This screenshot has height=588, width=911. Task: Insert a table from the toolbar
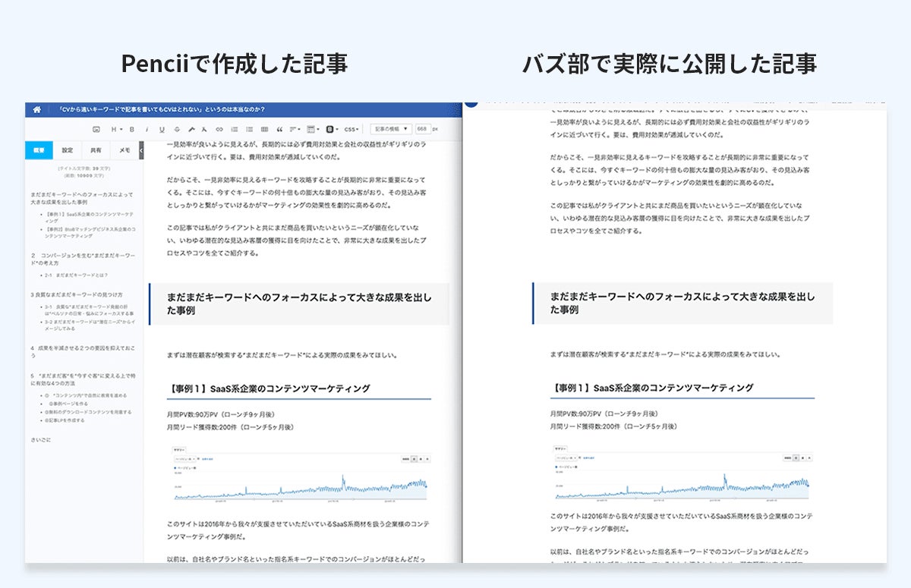point(264,130)
